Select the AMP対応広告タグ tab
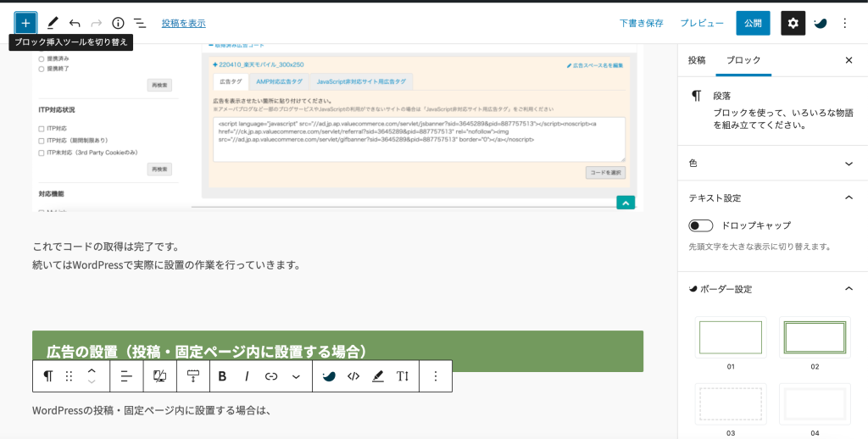 pyautogui.click(x=279, y=81)
